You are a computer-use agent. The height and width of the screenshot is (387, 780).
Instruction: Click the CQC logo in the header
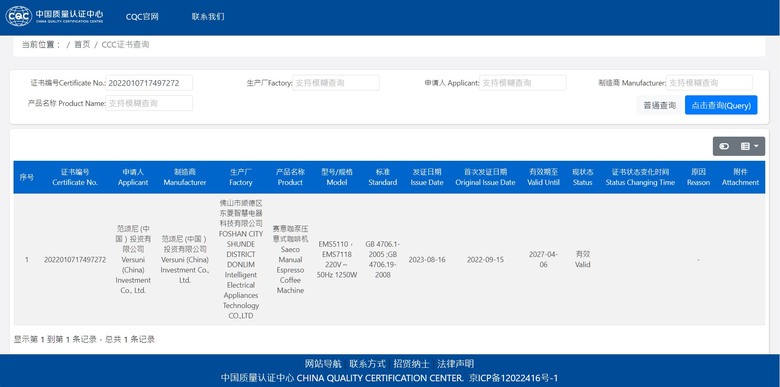point(55,16)
